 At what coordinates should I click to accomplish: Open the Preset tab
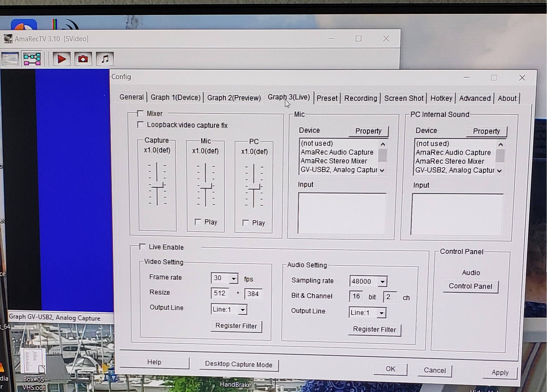[327, 98]
